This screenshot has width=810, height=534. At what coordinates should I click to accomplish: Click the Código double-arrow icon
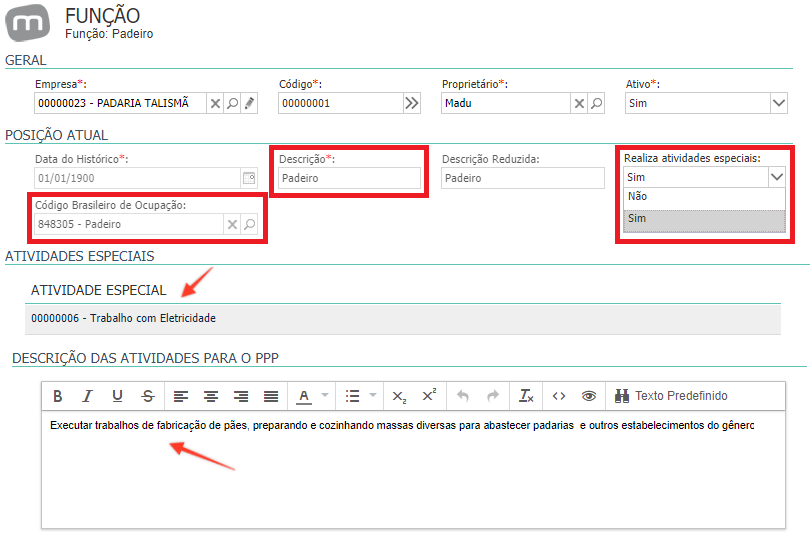point(412,103)
